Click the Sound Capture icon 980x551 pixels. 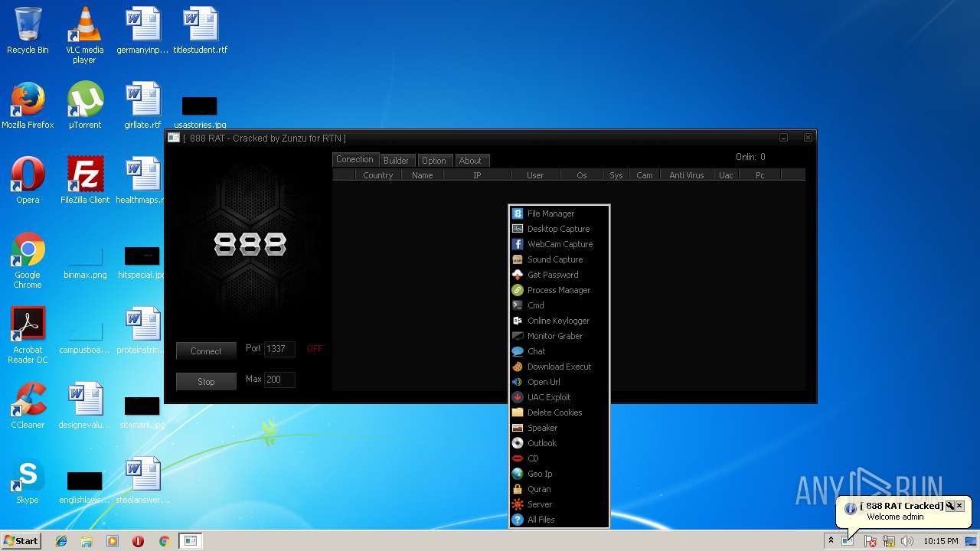pyautogui.click(x=518, y=259)
